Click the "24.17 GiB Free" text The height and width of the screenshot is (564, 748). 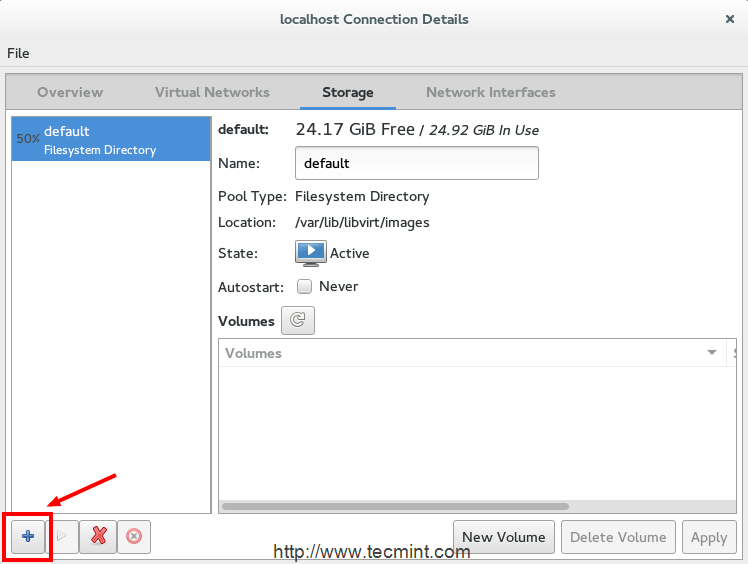(x=355, y=129)
